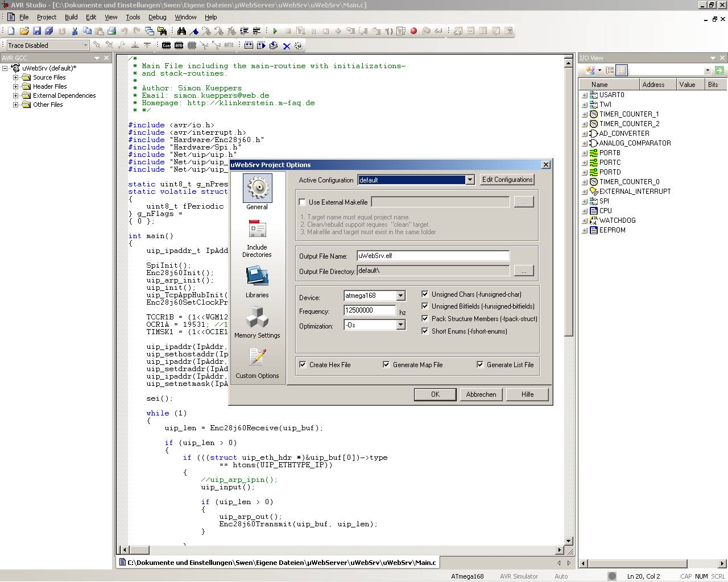Image resolution: width=728 pixels, height=582 pixels.
Task: Click the Con connect chip icon
Action: click(x=166, y=45)
